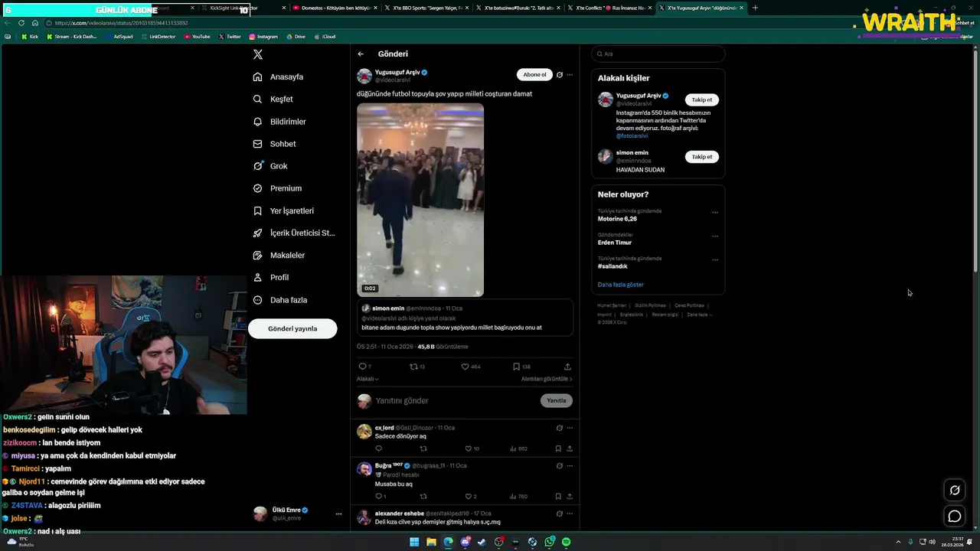The height and width of the screenshot is (551, 980).
Task: Open the quoted simon emin post
Action: pos(465,318)
